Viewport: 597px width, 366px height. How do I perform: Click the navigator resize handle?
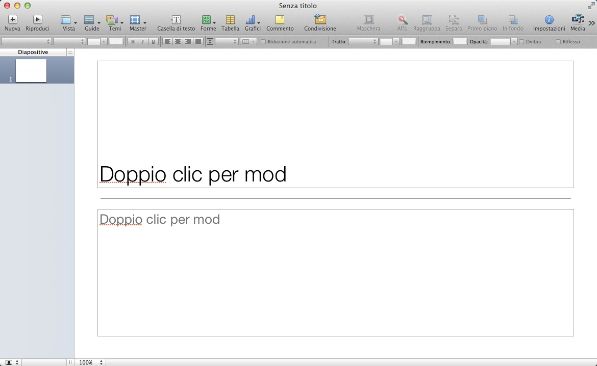tap(70, 363)
